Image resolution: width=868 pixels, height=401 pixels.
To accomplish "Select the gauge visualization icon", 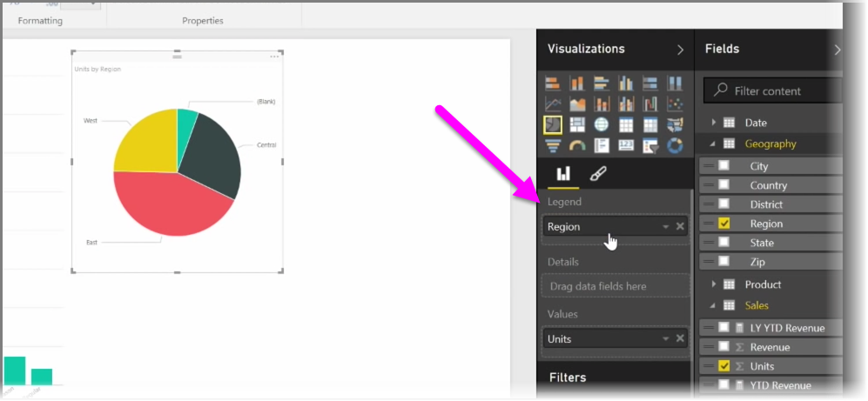I will (576, 145).
